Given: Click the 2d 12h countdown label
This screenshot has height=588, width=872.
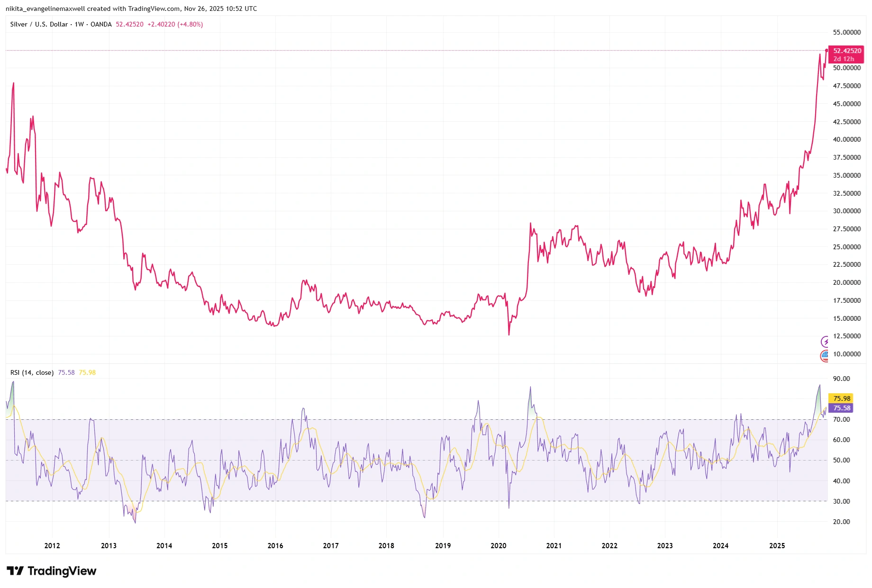Looking at the screenshot, I should [844, 59].
